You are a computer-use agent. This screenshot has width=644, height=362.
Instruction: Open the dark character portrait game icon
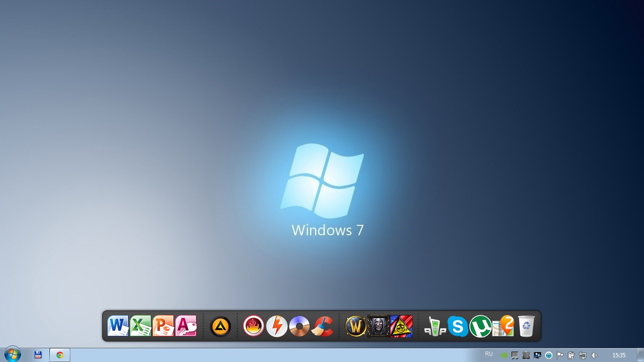tap(379, 326)
